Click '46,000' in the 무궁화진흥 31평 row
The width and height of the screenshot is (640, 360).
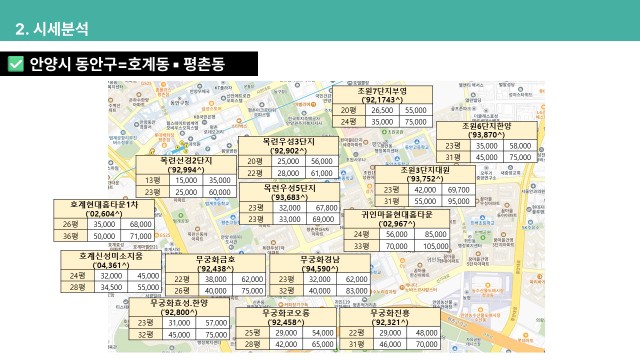pyautogui.click(x=390, y=344)
